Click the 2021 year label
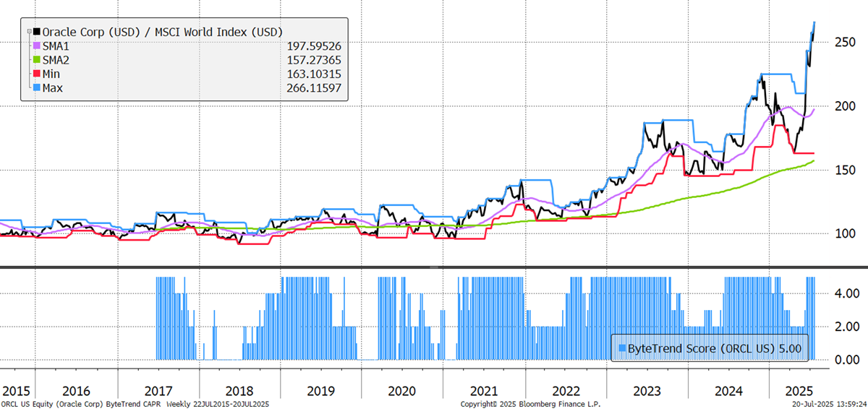Screen dimensions: 868x409 484,391
